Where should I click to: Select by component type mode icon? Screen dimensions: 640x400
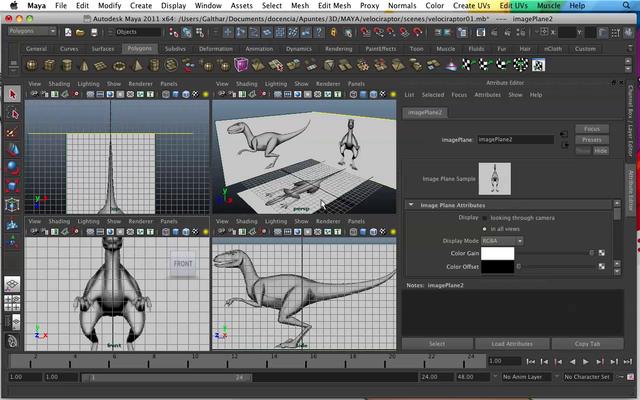tap(200, 32)
